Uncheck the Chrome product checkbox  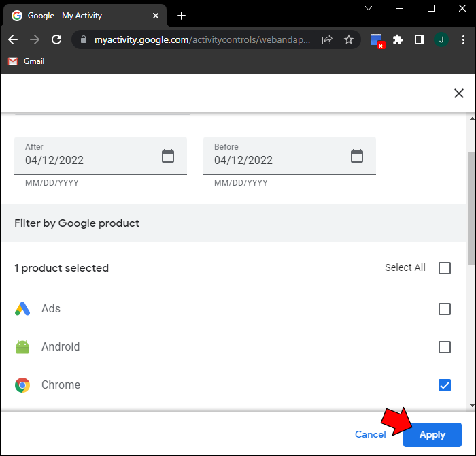445,385
